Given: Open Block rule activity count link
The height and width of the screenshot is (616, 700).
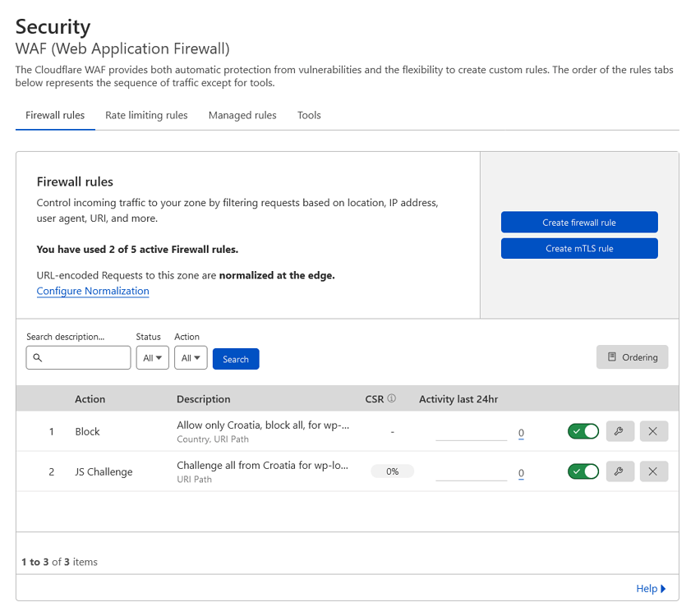Looking at the screenshot, I should tap(521, 433).
